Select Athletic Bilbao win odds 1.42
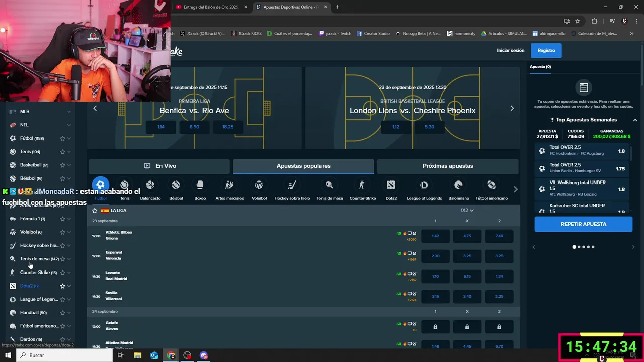The width and height of the screenshot is (644, 362). click(x=435, y=236)
